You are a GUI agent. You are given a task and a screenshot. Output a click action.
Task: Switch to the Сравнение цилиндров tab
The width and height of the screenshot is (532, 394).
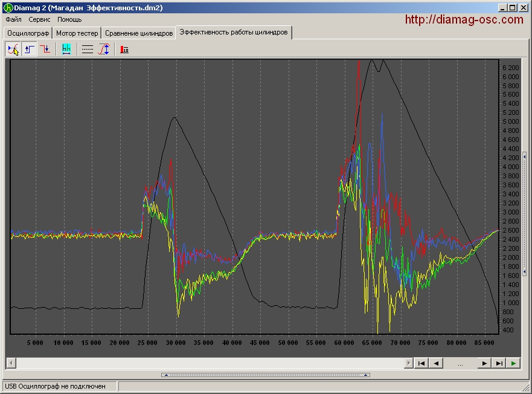pos(139,33)
